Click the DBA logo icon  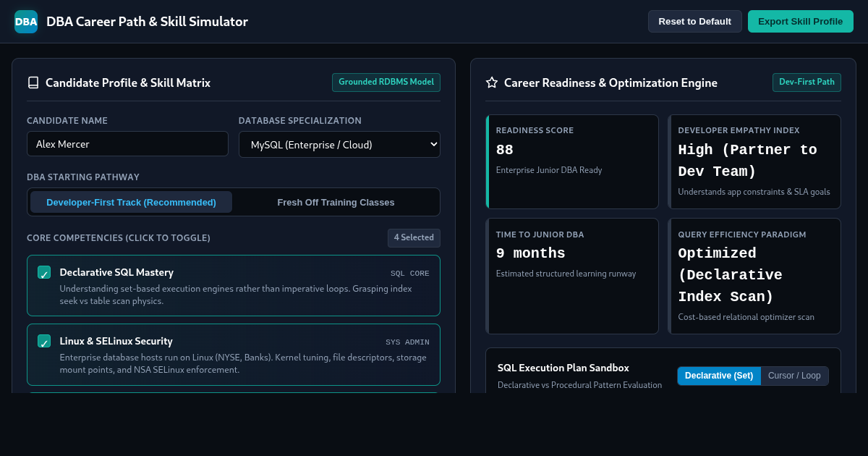tap(26, 22)
